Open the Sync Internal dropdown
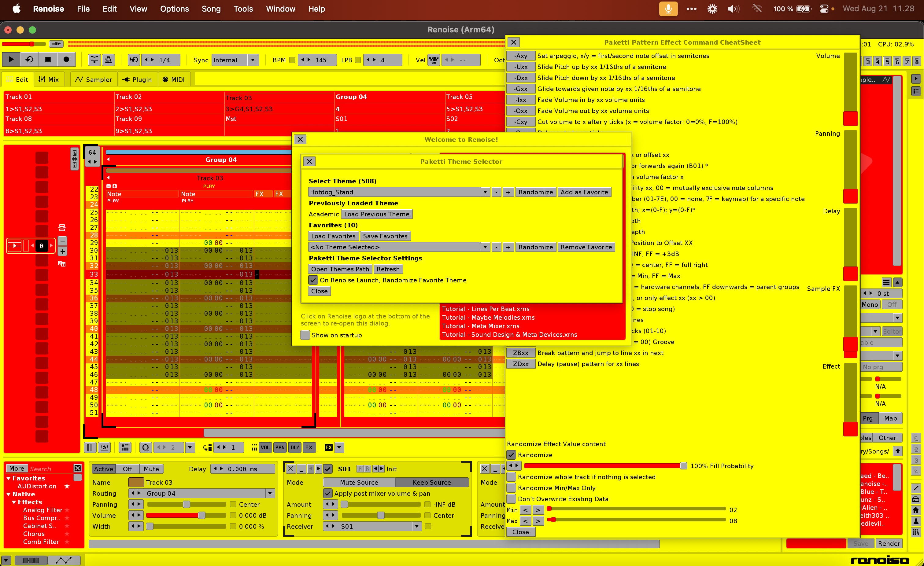This screenshot has height=566, width=924. (253, 60)
